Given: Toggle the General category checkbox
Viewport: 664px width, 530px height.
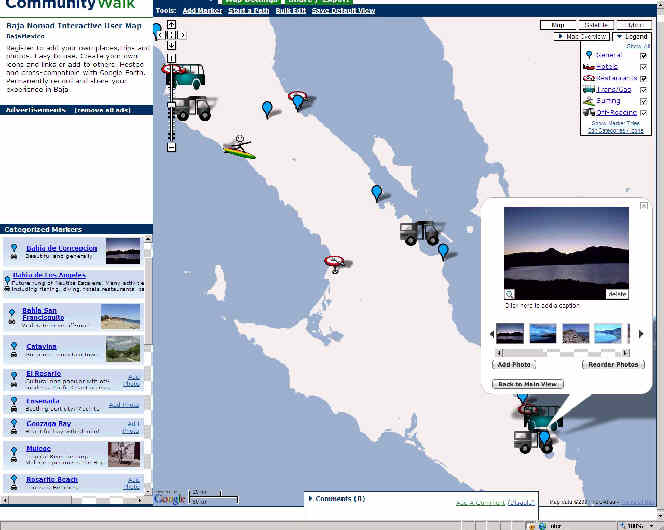Looking at the screenshot, I should (x=644, y=55).
